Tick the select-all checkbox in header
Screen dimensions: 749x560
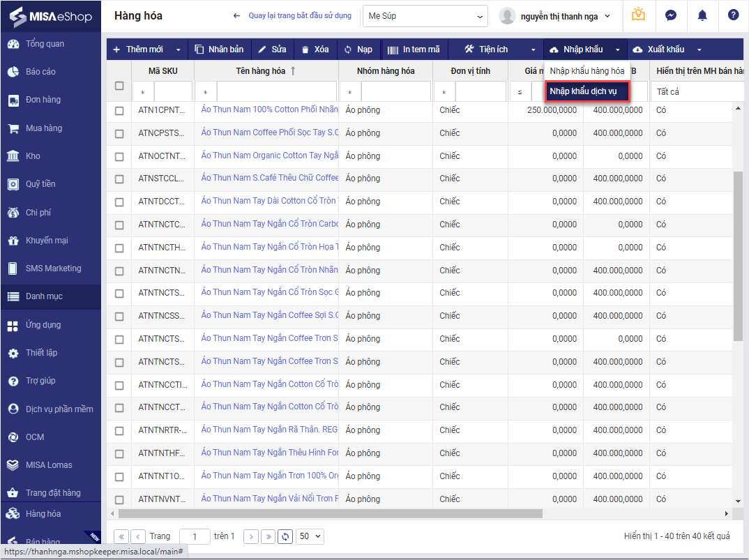coord(119,86)
